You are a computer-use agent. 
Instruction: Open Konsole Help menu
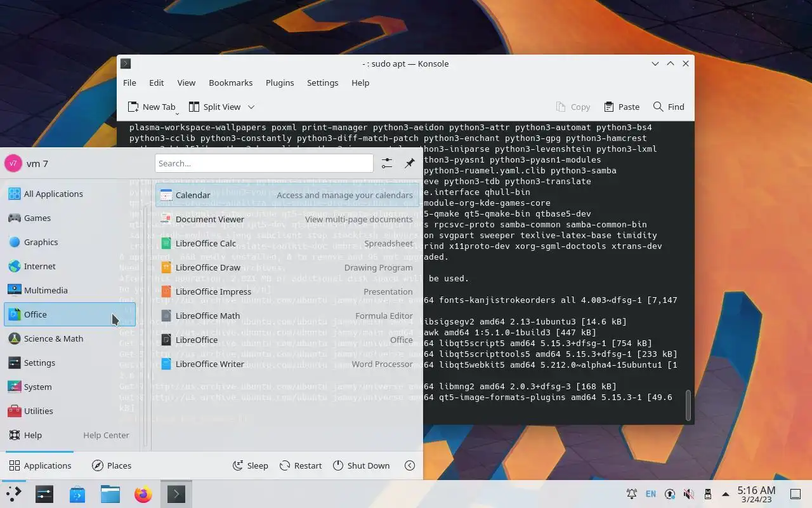coord(360,83)
